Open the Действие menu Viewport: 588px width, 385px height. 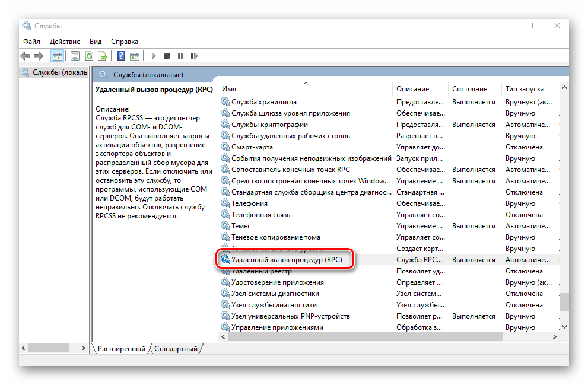(65, 42)
